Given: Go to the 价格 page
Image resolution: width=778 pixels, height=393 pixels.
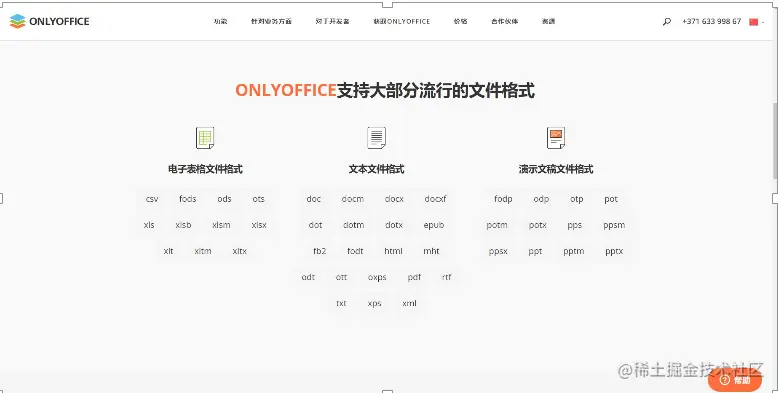Looking at the screenshot, I should tap(460, 21).
